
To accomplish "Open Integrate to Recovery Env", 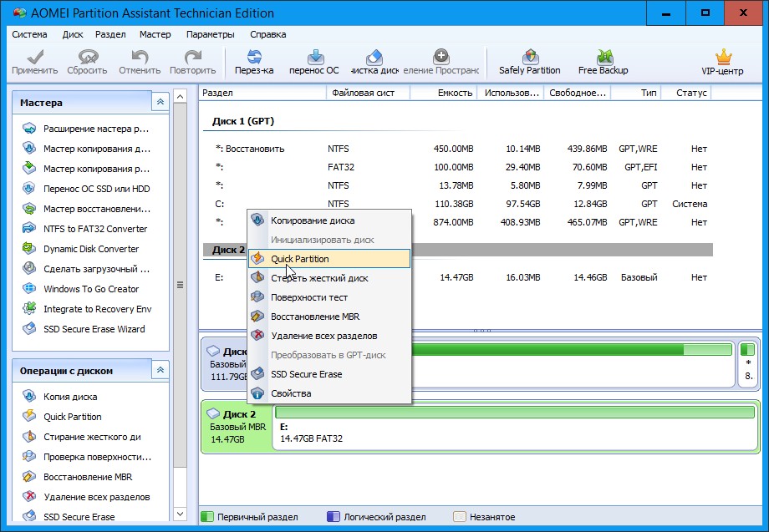I will [87, 310].
